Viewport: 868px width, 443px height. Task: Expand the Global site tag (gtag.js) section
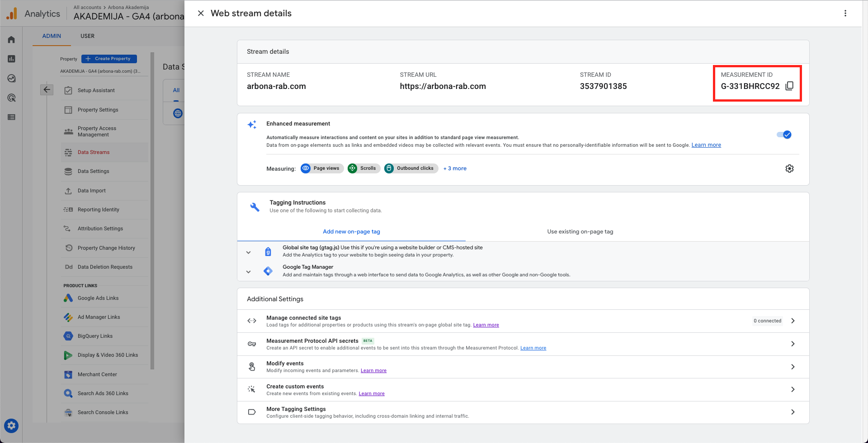coord(248,252)
